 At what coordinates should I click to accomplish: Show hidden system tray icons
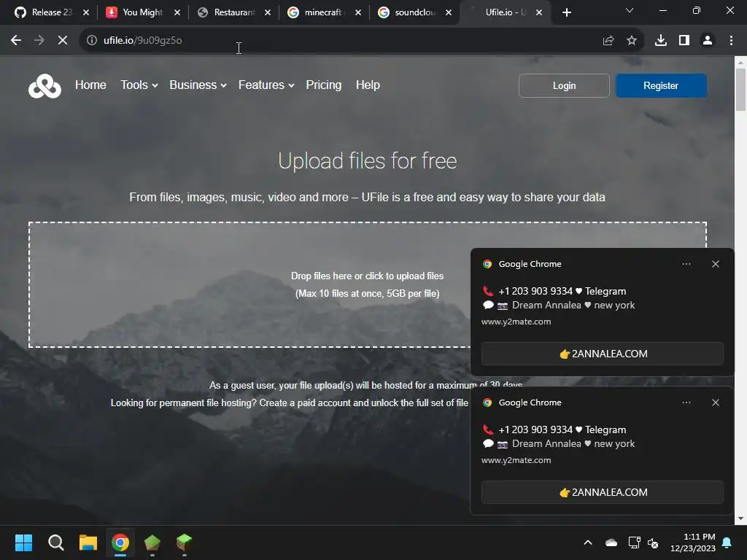pos(588,542)
